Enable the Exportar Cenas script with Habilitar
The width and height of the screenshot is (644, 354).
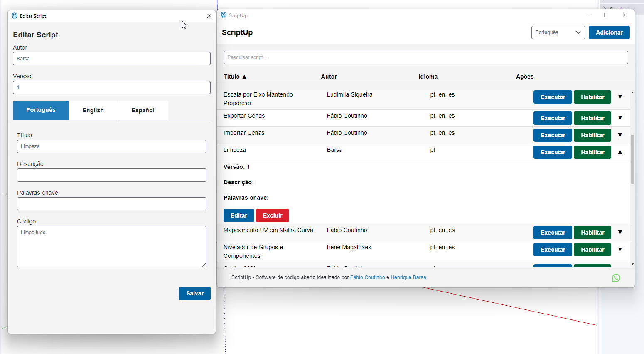click(x=592, y=118)
